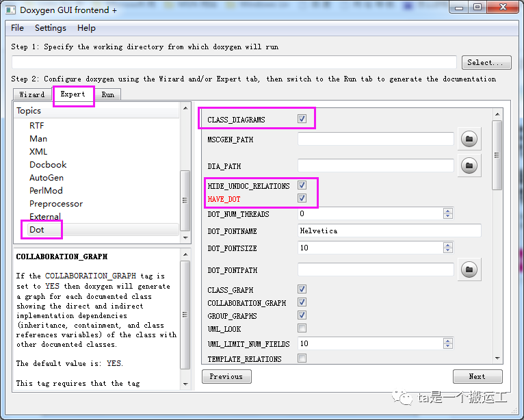This screenshot has height=420, width=524.
Task: Increase DOT_NUM_THREADS with up arrow
Action: coord(448,211)
